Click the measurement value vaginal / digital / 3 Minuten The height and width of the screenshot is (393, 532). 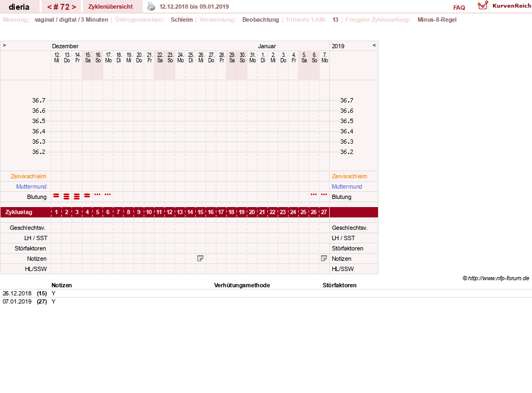coord(71,20)
